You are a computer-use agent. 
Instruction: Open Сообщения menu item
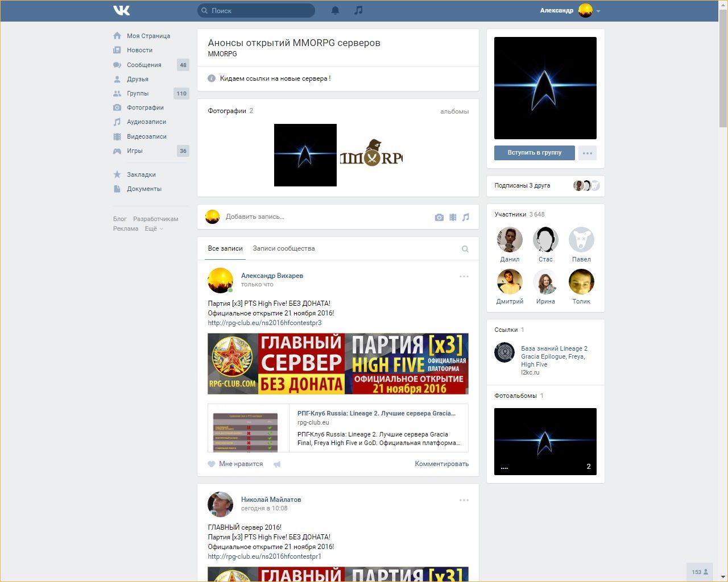(151, 65)
